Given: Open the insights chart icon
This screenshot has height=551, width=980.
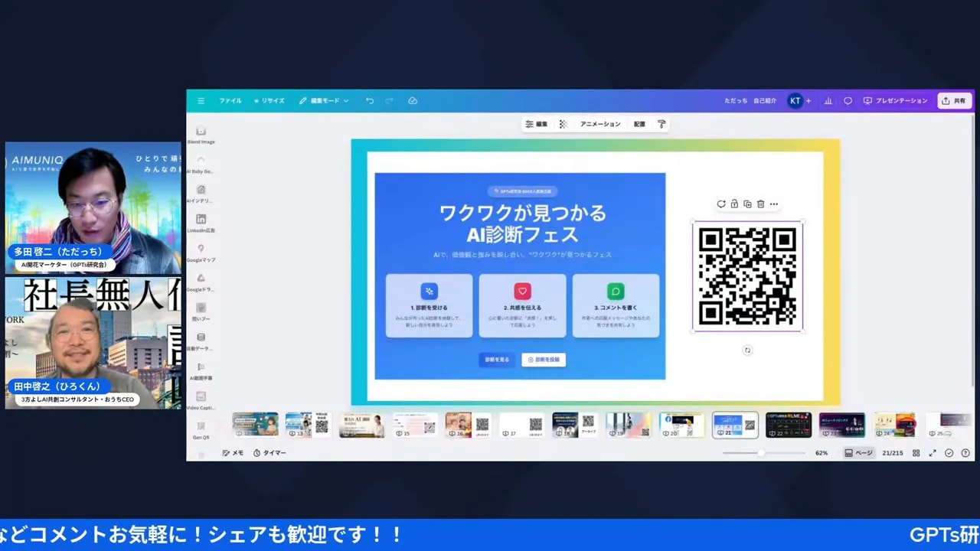Looking at the screenshot, I should tap(828, 100).
